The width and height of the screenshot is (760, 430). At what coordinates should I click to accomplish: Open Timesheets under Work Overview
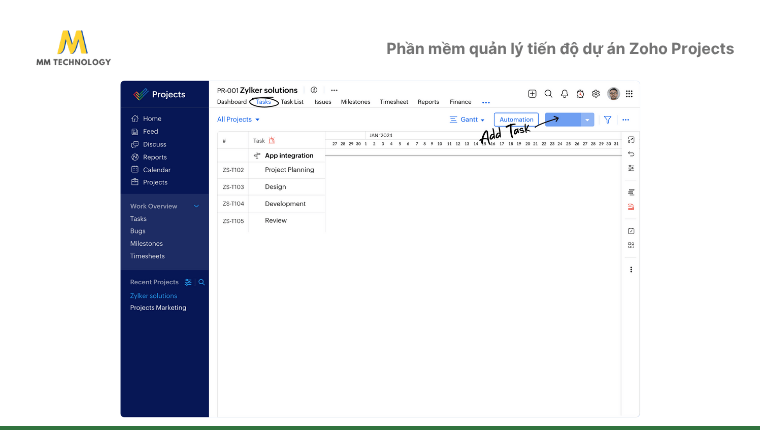tap(147, 256)
